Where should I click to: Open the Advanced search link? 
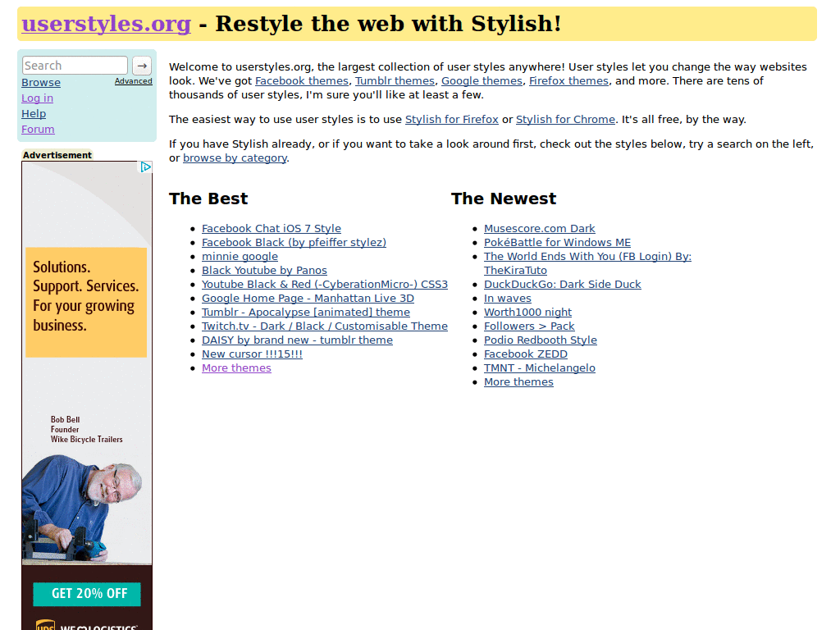134,81
